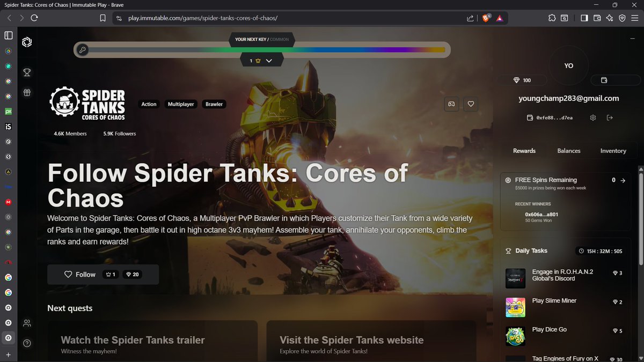
Task: Open Visit the Spider Tanks website quest
Action: point(371,342)
